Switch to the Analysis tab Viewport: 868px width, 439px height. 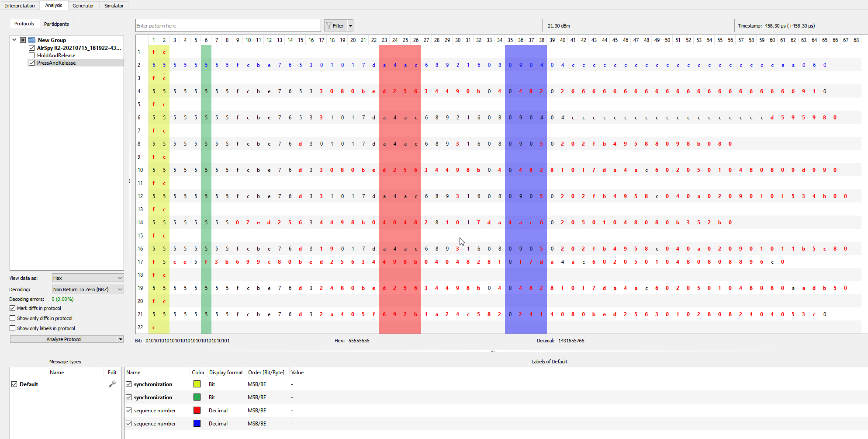tap(54, 5)
